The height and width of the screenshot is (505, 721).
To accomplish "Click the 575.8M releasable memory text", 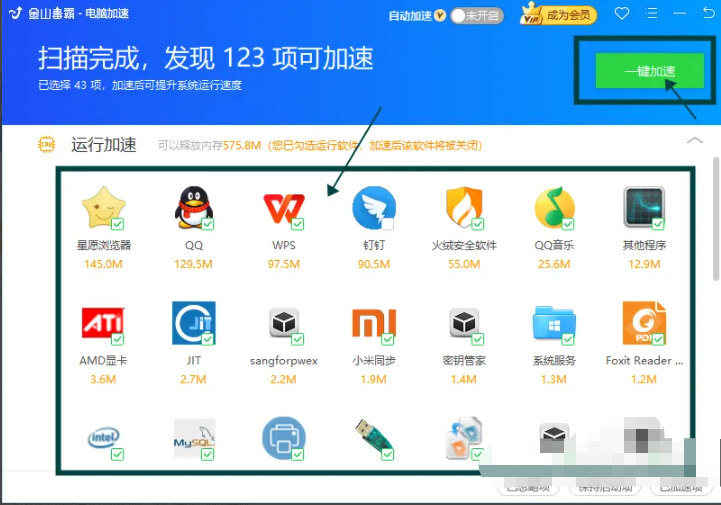I will [x=242, y=145].
